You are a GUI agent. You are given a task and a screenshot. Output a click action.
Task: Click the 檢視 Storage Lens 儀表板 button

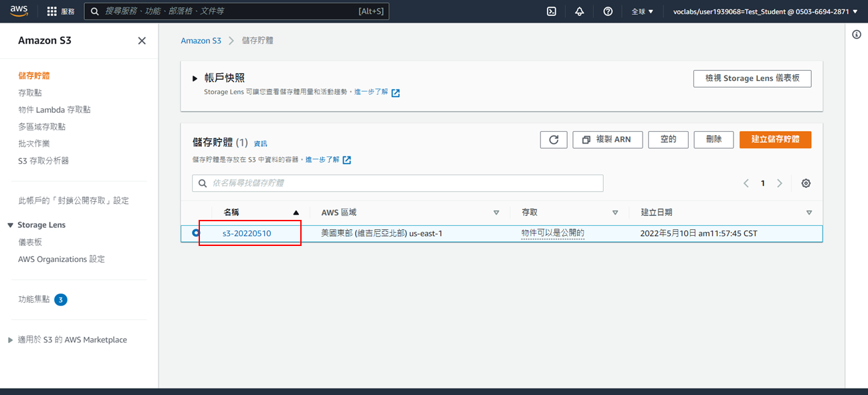click(x=752, y=78)
